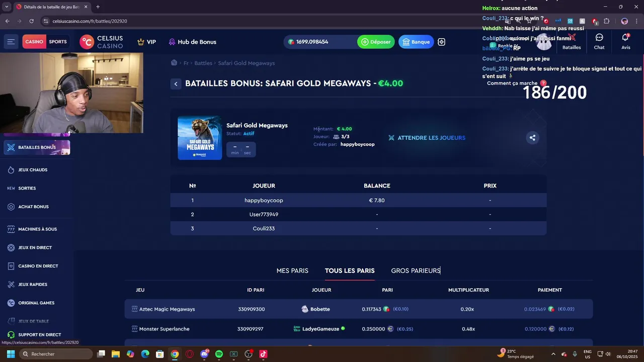644x362 pixels.
Task: Open Safari Gold Megaways breadcrumb link
Action: tap(247, 63)
